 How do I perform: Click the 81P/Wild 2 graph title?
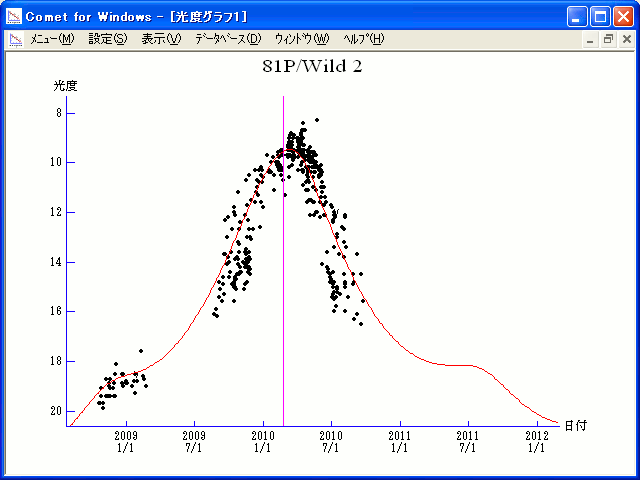tap(312, 66)
